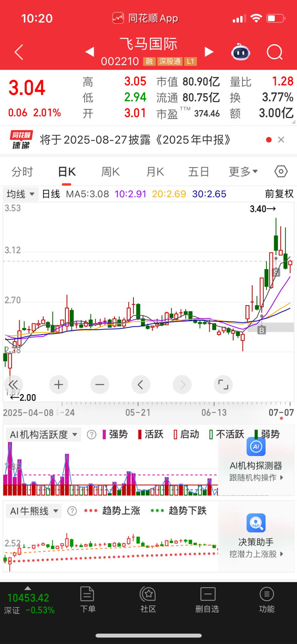
Task: Dismiss the 中报 announcement banner
Action: point(281,140)
